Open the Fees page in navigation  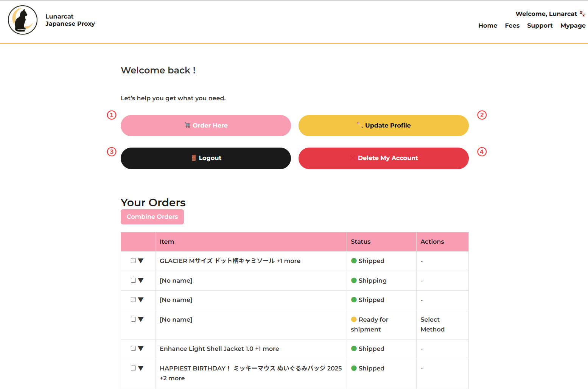[x=512, y=25]
